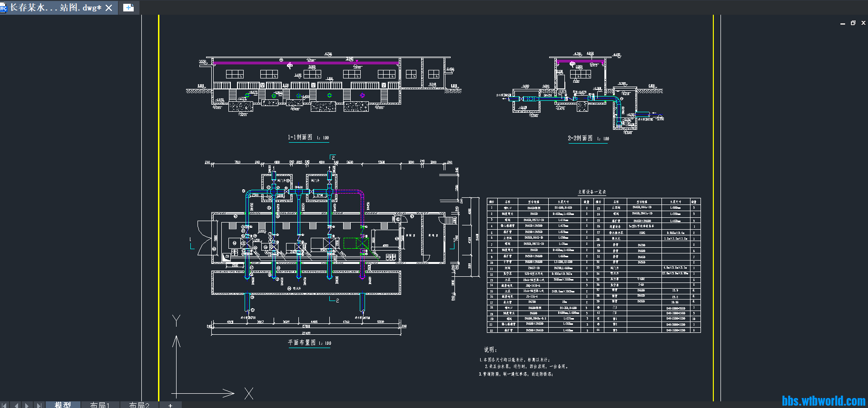Click the 主要设备一览表 table heading

[592, 192]
